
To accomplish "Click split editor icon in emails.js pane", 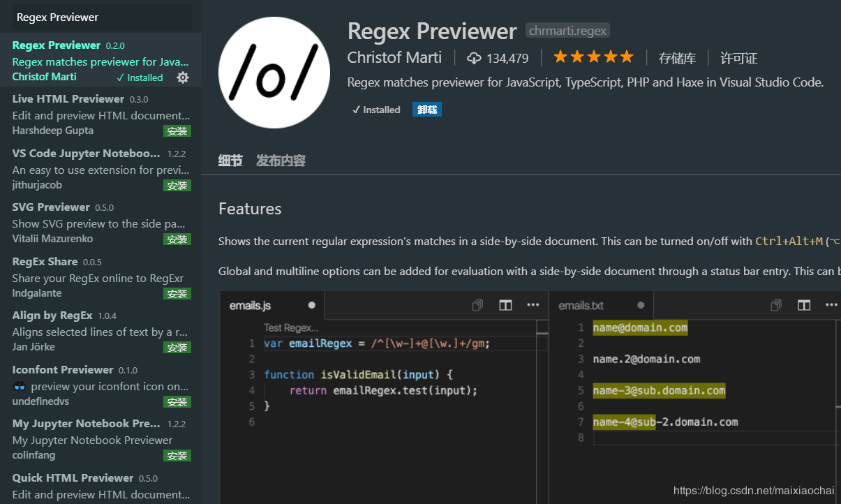I will [505, 305].
